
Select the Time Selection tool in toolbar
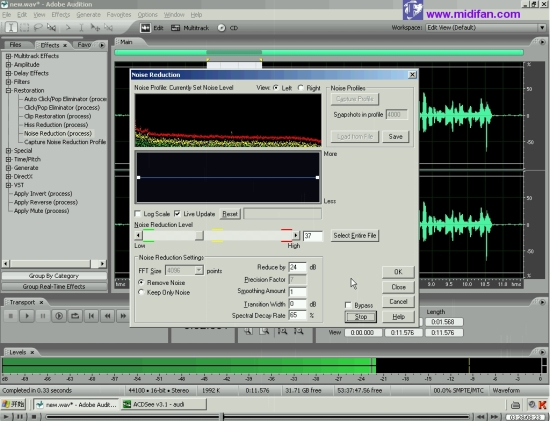11,27
